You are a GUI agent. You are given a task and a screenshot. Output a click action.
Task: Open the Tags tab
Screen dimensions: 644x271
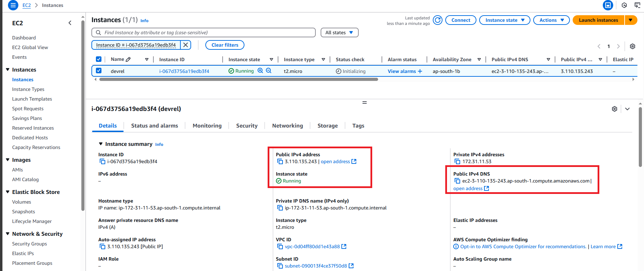(x=358, y=126)
